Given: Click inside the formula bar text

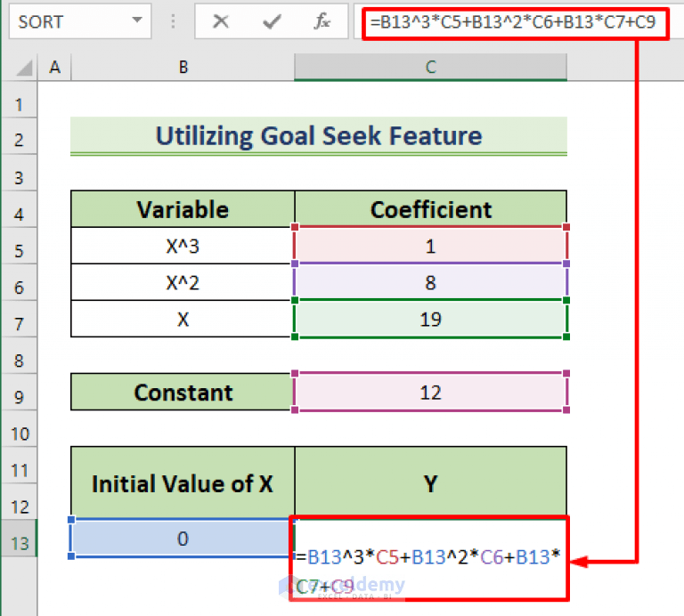Looking at the screenshot, I should click(513, 21).
